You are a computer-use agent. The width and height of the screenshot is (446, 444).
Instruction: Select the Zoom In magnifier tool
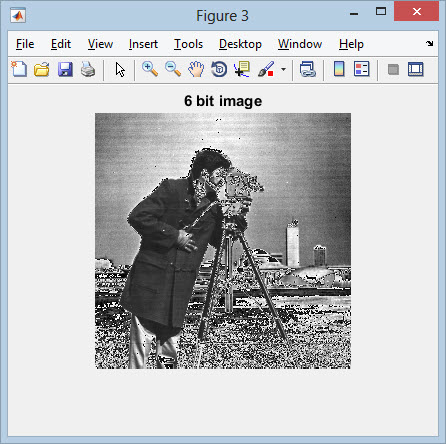click(x=150, y=69)
